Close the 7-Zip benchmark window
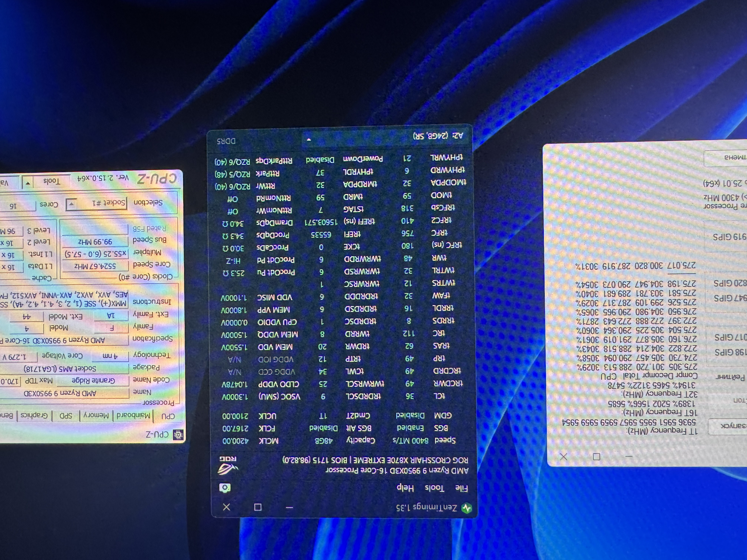 [564, 457]
